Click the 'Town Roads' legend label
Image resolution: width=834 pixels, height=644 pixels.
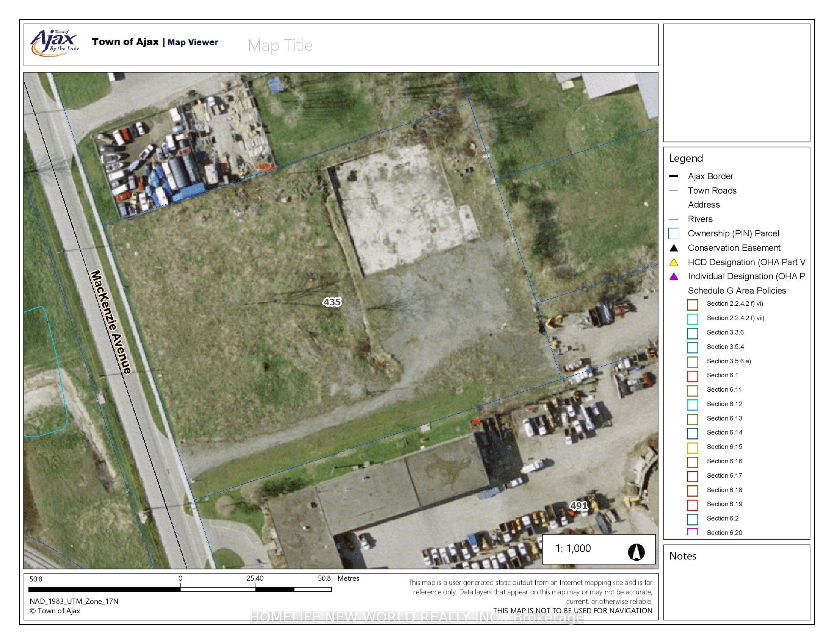(x=712, y=191)
